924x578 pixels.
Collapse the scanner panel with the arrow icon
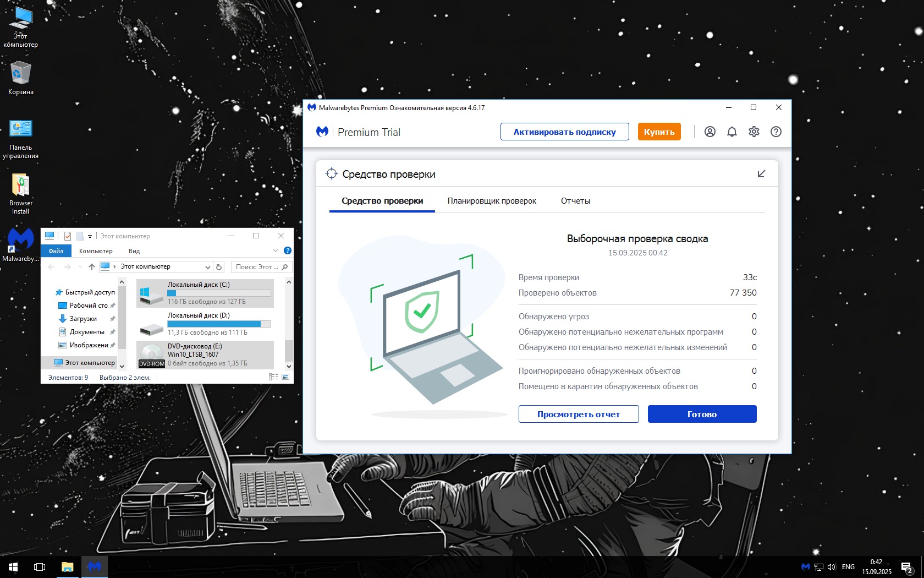761,174
